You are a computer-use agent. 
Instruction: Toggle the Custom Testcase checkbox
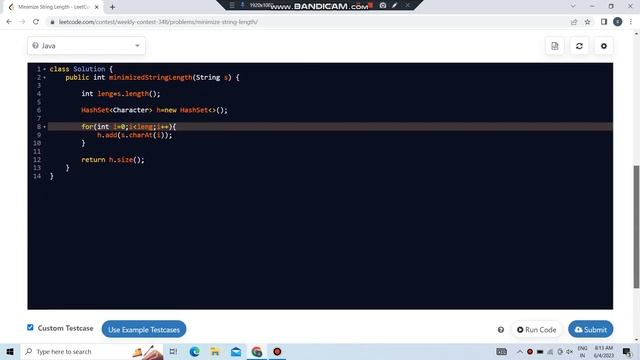pos(30,327)
